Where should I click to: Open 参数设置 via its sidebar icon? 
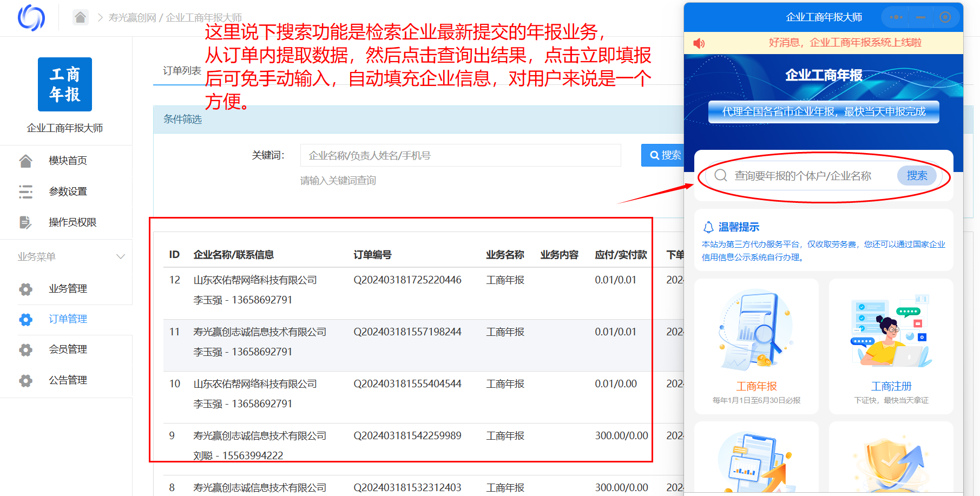click(x=25, y=191)
